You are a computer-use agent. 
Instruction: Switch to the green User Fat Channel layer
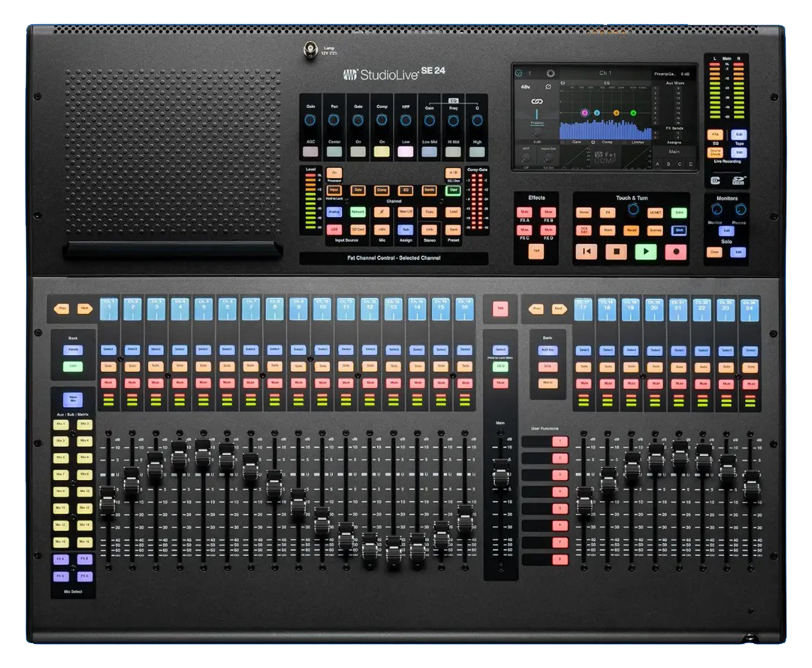coord(454,191)
